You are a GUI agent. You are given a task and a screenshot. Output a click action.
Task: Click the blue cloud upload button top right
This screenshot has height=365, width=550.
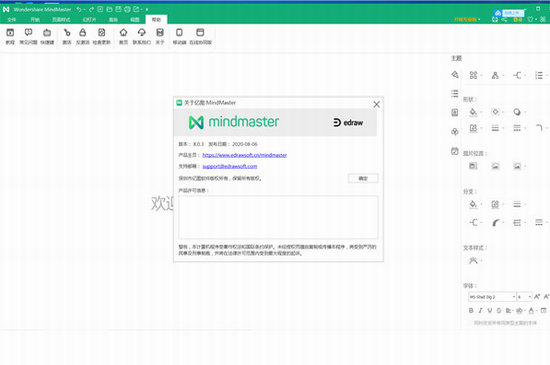point(509,13)
